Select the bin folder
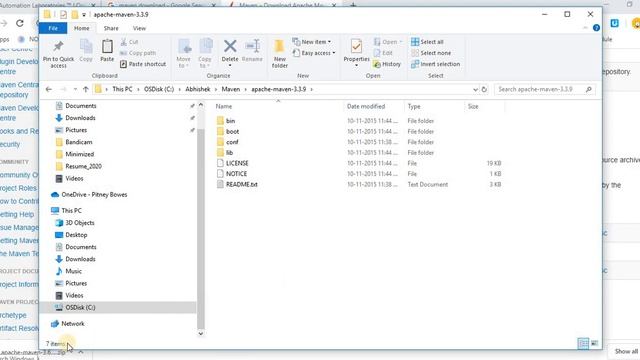 pos(231,121)
